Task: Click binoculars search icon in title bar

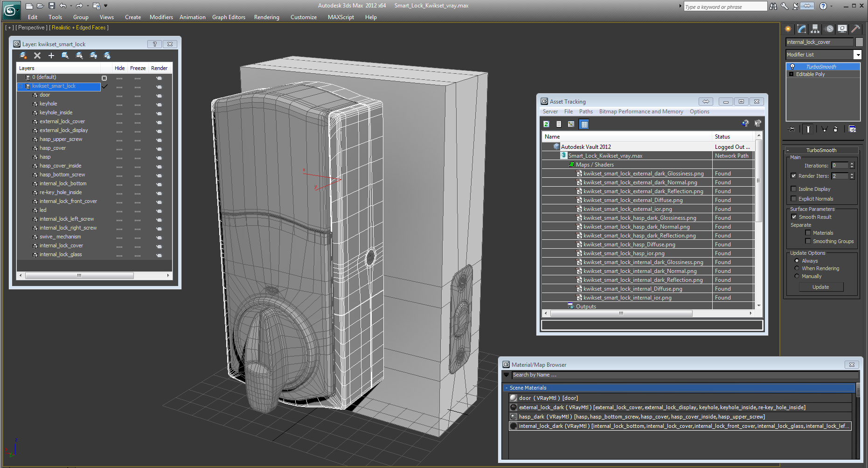Action: point(773,6)
